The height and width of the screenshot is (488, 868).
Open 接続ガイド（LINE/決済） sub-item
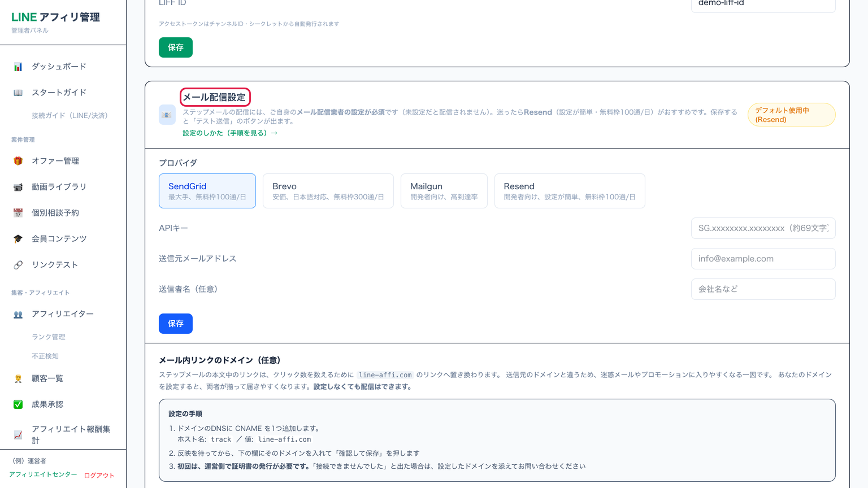coord(70,116)
